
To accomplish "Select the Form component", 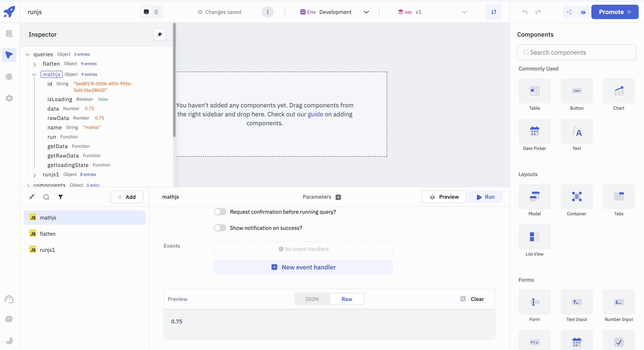I will pos(534,306).
